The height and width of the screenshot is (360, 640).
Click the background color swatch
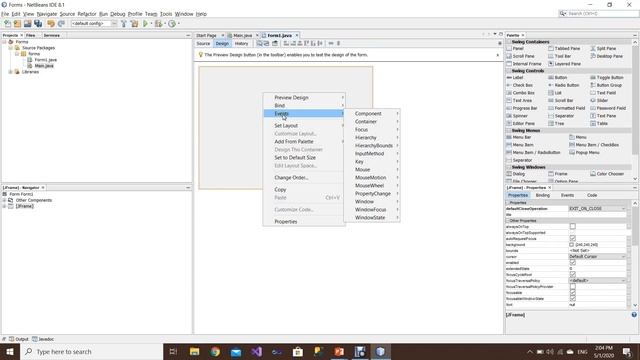pyautogui.click(x=571, y=244)
